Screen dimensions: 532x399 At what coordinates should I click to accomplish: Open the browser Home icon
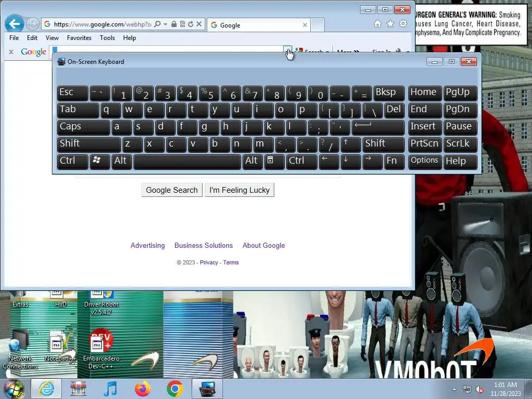tap(377, 24)
